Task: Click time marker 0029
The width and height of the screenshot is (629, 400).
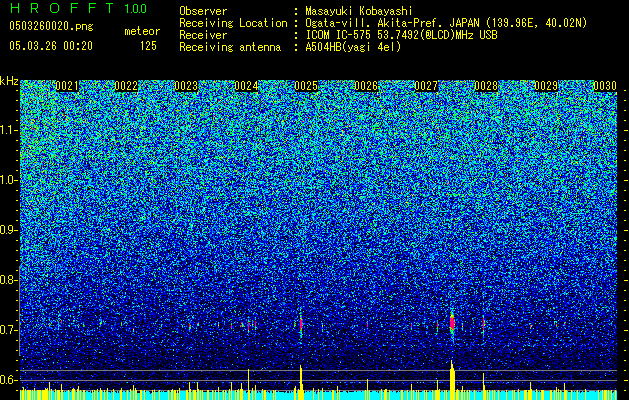Action: click(546, 86)
